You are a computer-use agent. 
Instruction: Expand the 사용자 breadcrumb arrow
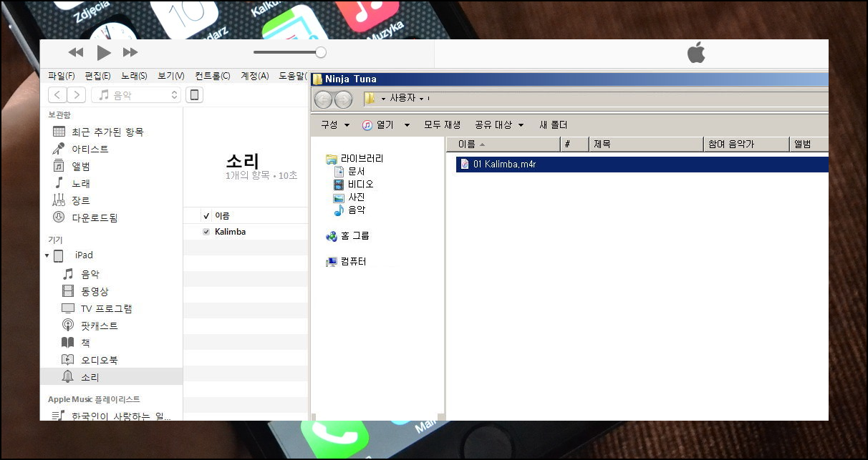pyautogui.click(x=421, y=99)
